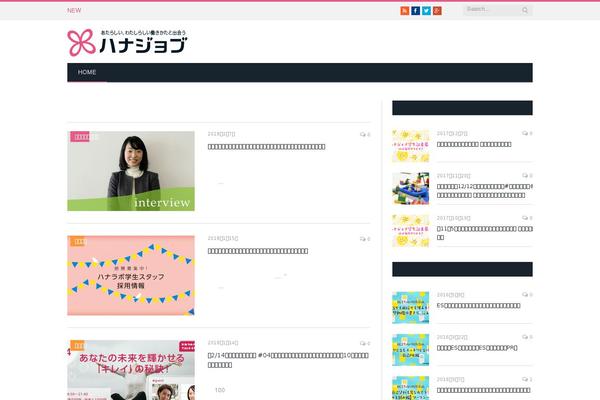Open sidebar post title ending with PR
This screenshot has height=400, width=600.
coord(477,348)
